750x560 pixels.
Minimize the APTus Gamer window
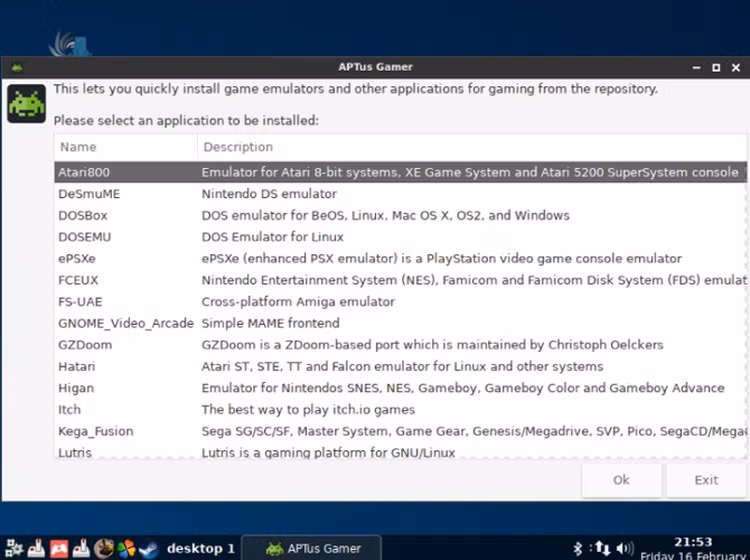[x=696, y=68]
